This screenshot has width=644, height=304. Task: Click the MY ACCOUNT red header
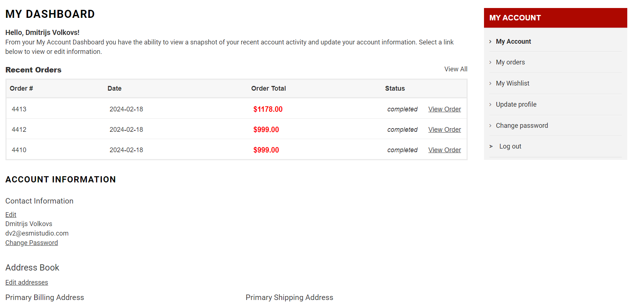pyautogui.click(x=555, y=18)
